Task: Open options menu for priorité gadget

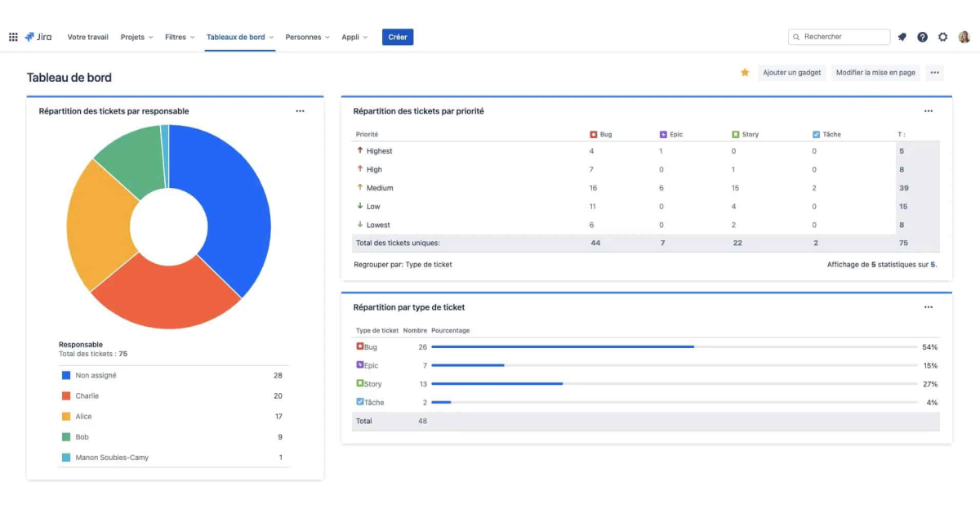Action: 929,111
